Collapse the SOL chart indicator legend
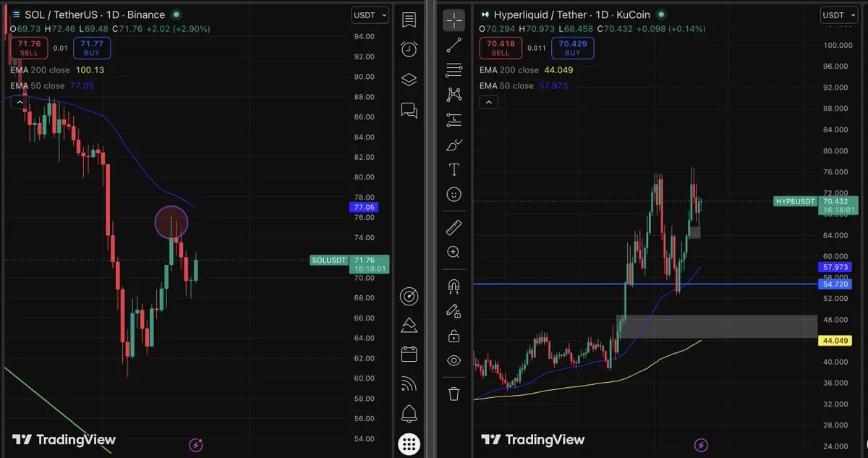The height and width of the screenshot is (458, 868). (x=20, y=102)
